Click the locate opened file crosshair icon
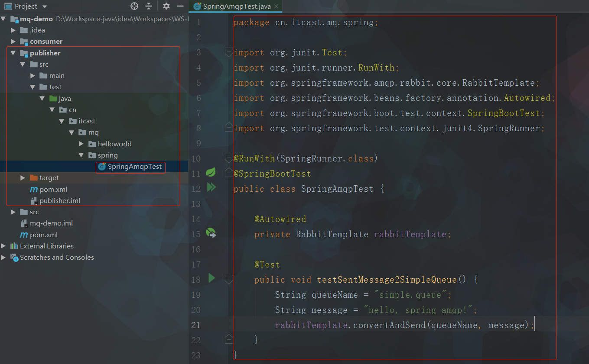 (134, 6)
